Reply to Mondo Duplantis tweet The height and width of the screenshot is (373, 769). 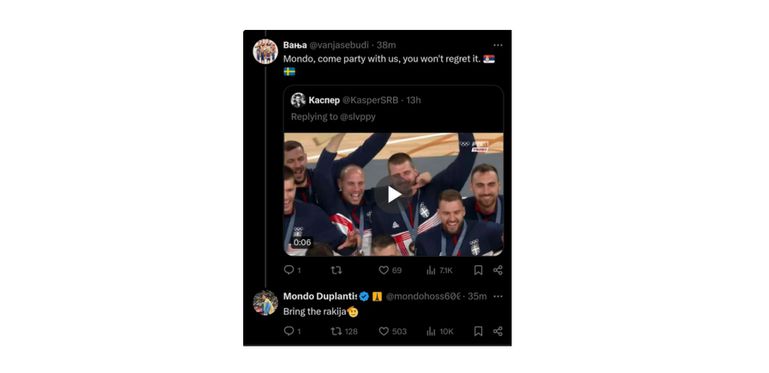click(292, 331)
